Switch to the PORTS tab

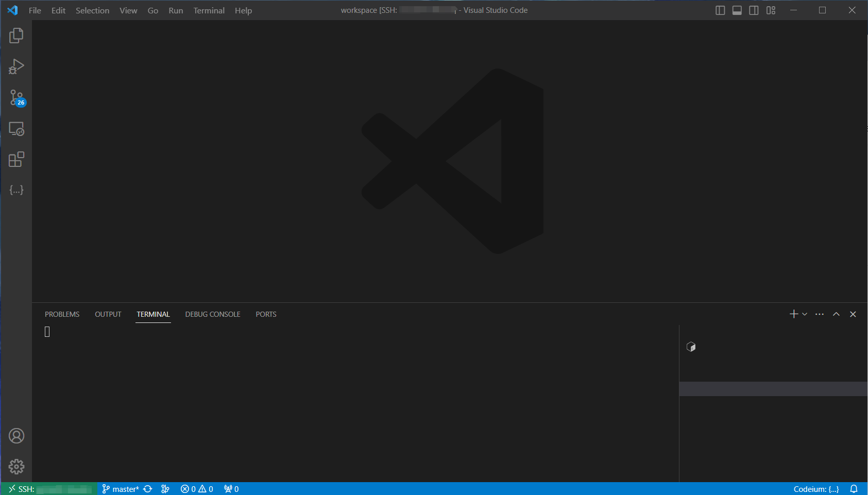coord(266,314)
